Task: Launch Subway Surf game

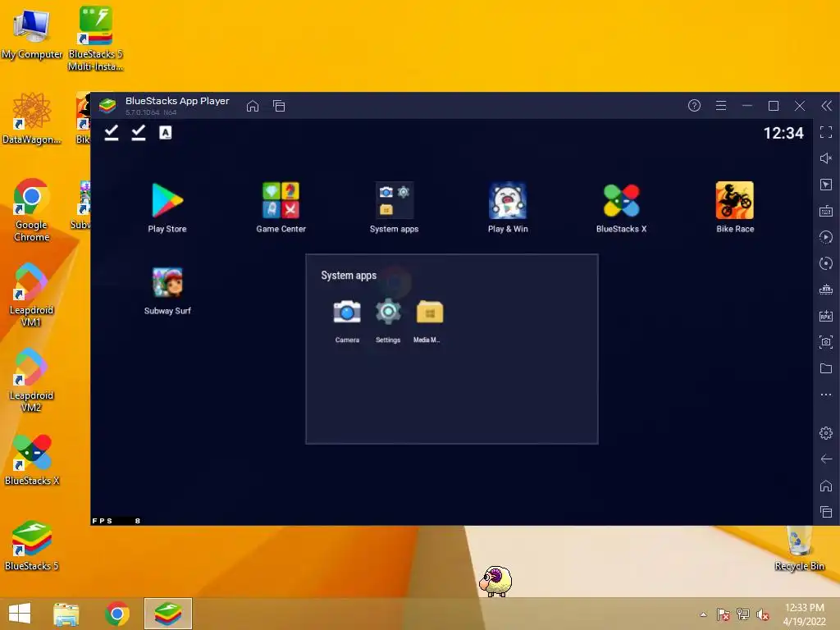Action: pos(167,282)
